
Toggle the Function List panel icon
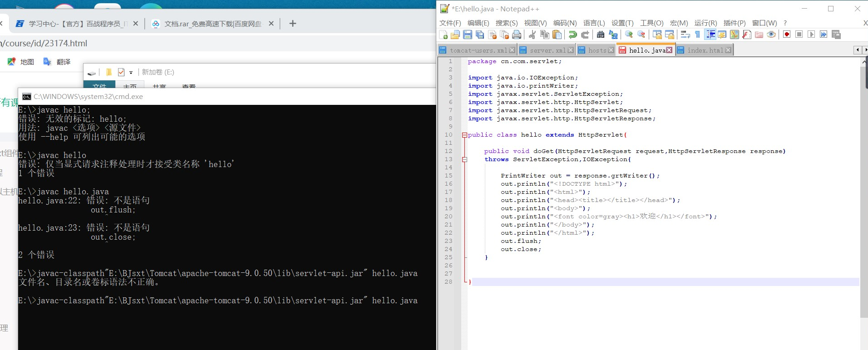coord(747,35)
